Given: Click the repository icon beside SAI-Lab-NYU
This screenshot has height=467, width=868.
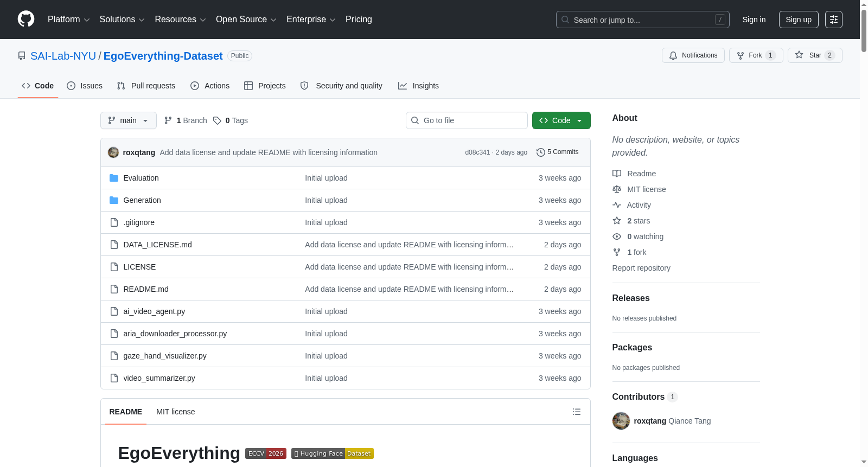Looking at the screenshot, I should coord(22,56).
